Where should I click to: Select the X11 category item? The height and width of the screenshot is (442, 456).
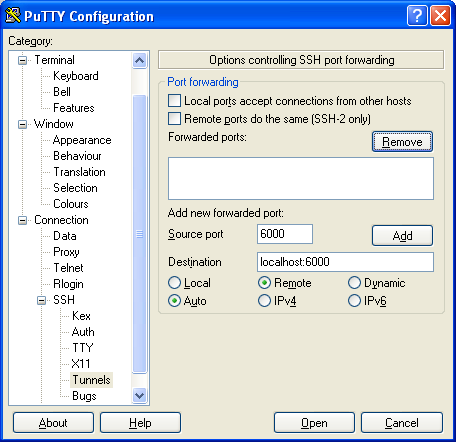(x=81, y=364)
